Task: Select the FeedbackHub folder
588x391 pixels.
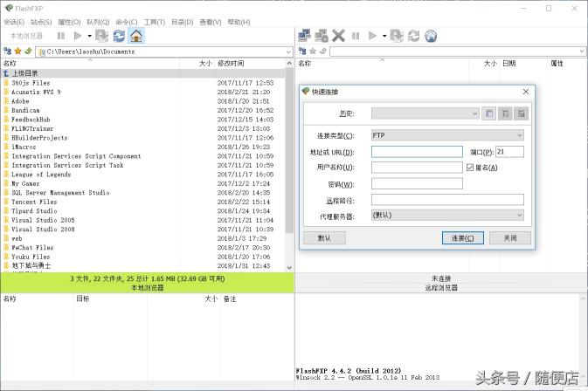Action: pos(31,120)
